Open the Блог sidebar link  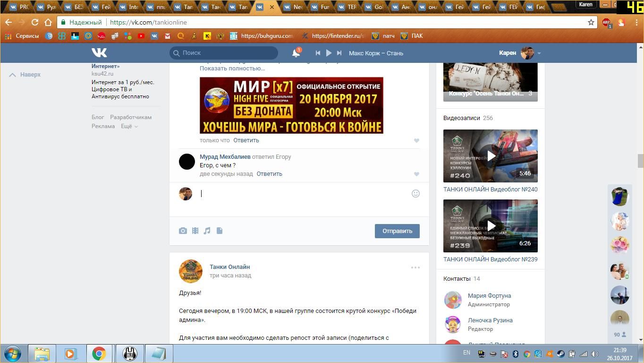[98, 117]
